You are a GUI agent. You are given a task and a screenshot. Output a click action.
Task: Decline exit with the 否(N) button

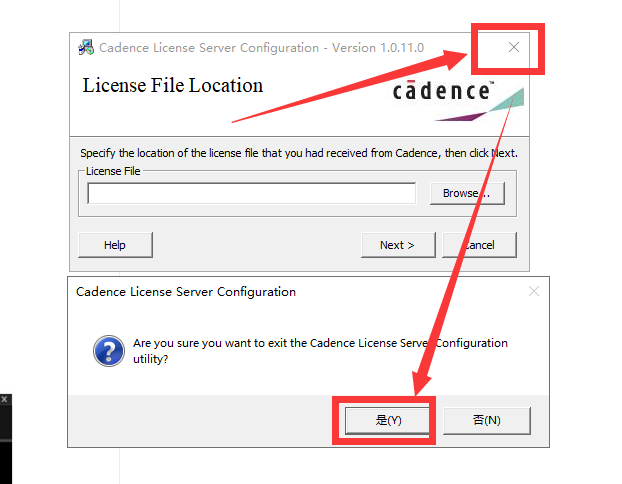486,420
